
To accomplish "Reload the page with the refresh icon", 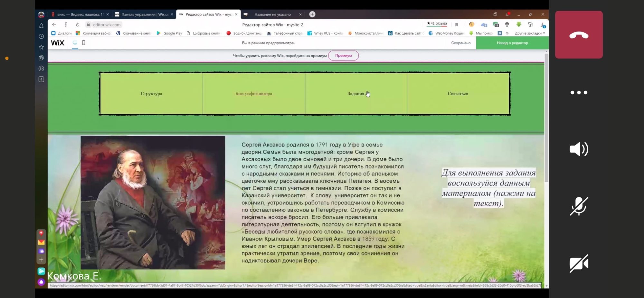I will point(78,25).
